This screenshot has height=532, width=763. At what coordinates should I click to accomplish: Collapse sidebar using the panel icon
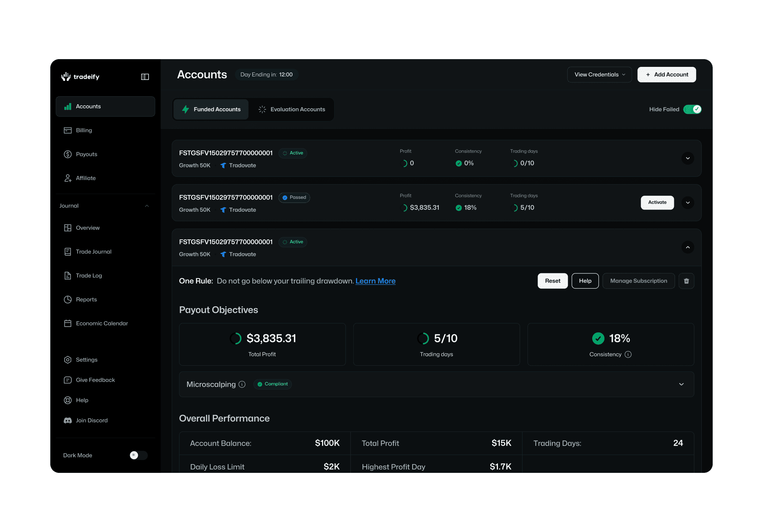point(145,77)
